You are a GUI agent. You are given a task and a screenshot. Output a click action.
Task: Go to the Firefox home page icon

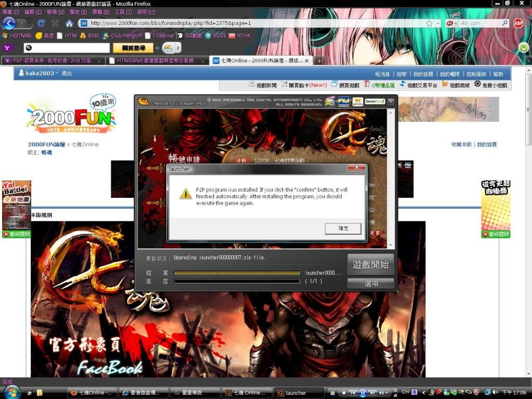coord(69,23)
